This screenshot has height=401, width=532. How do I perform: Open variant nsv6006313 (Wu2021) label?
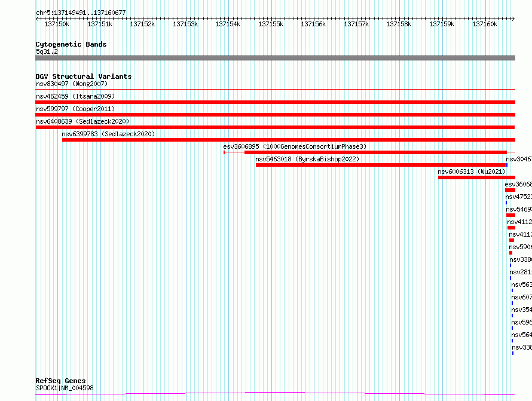click(x=472, y=172)
